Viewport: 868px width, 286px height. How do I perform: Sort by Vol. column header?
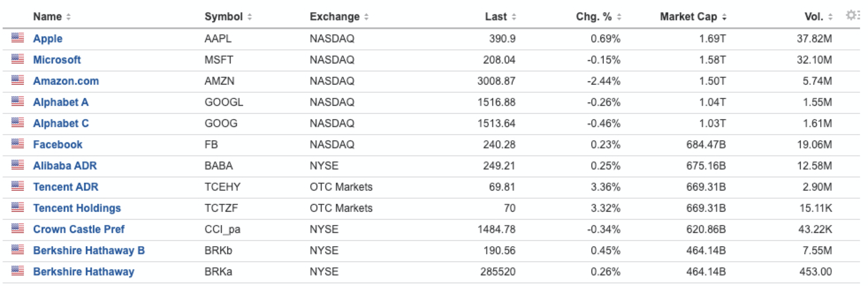(818, 17)
